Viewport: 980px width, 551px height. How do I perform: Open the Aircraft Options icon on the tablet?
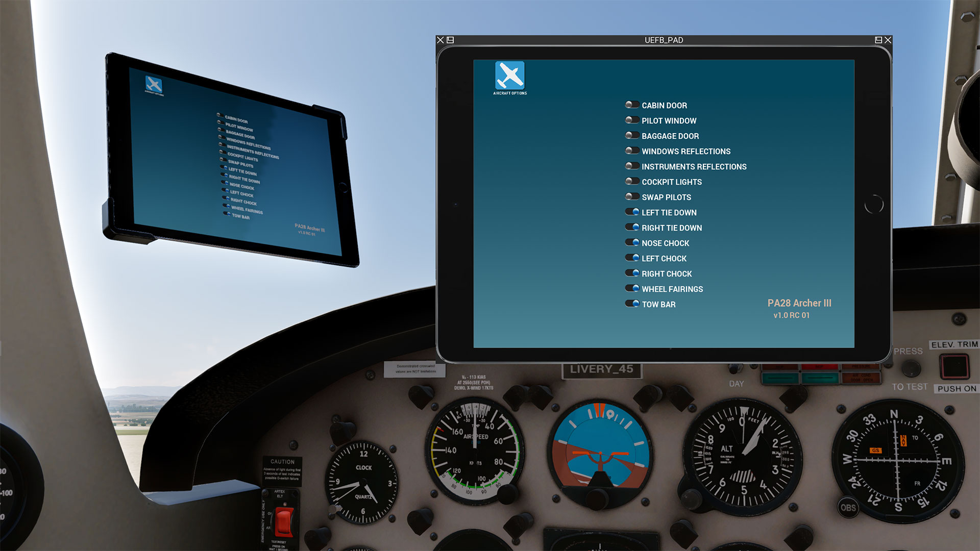pos(509,77)
